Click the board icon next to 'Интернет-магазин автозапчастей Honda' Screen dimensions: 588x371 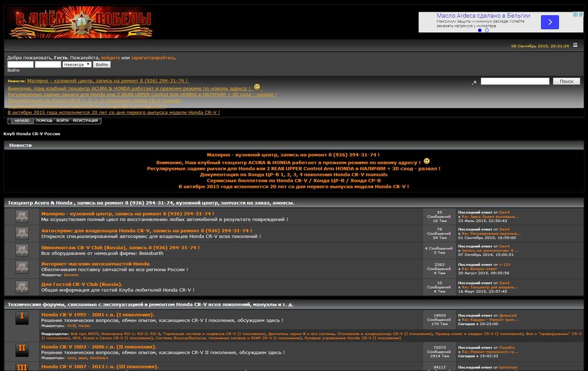22,267
